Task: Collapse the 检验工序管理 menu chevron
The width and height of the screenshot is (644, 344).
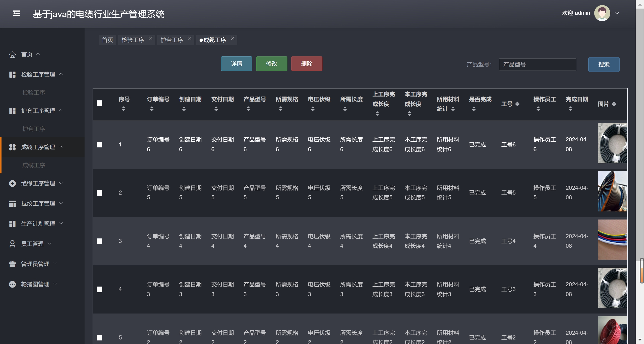Action: click(x=61, y=74)
